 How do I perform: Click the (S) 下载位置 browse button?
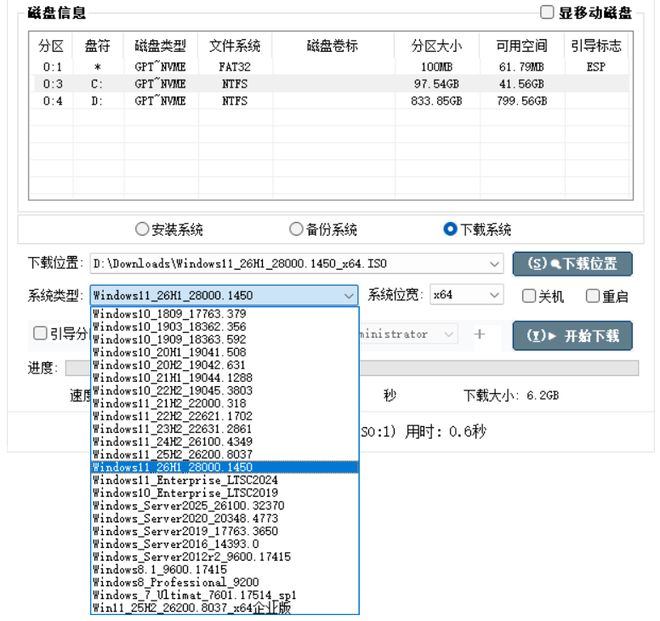point(572,264)
